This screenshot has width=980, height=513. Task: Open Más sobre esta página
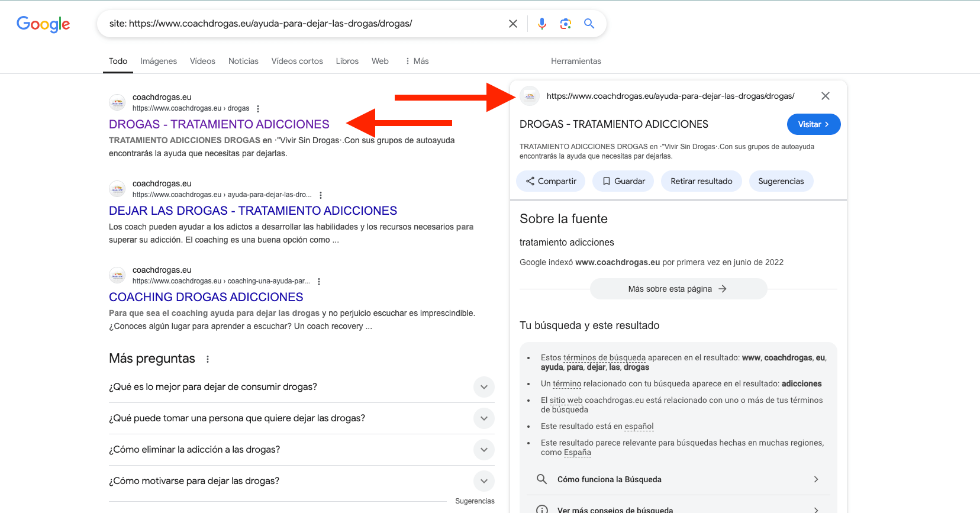click(x=678, y=289)
